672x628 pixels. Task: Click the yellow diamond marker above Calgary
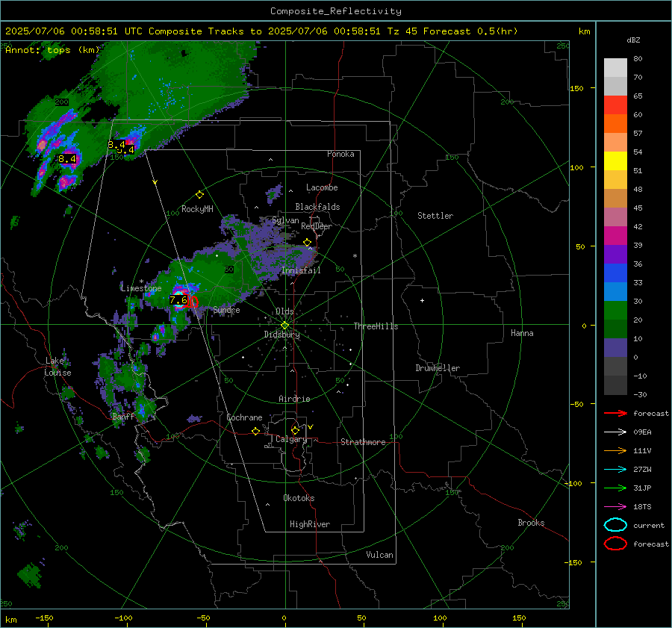click(x=295, y=430)
